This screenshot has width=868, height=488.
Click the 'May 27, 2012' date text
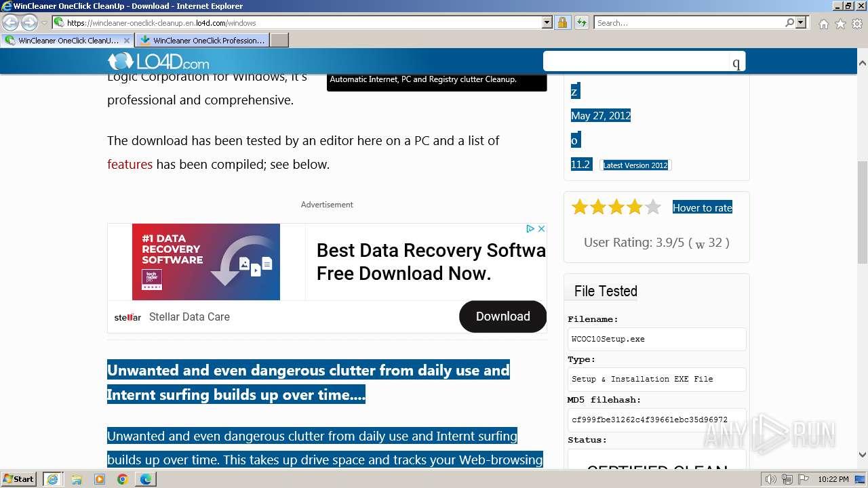point(601,116)
